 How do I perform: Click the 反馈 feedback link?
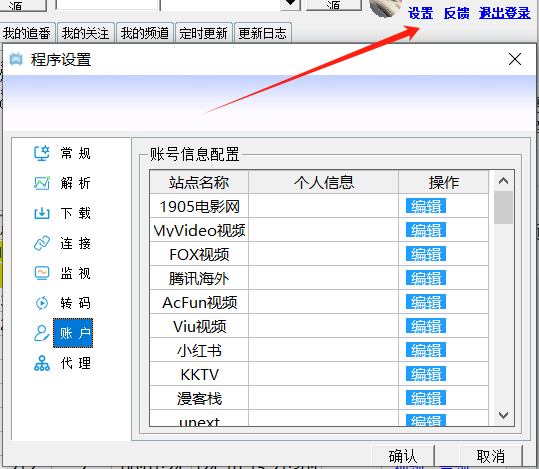coord(456,13)
